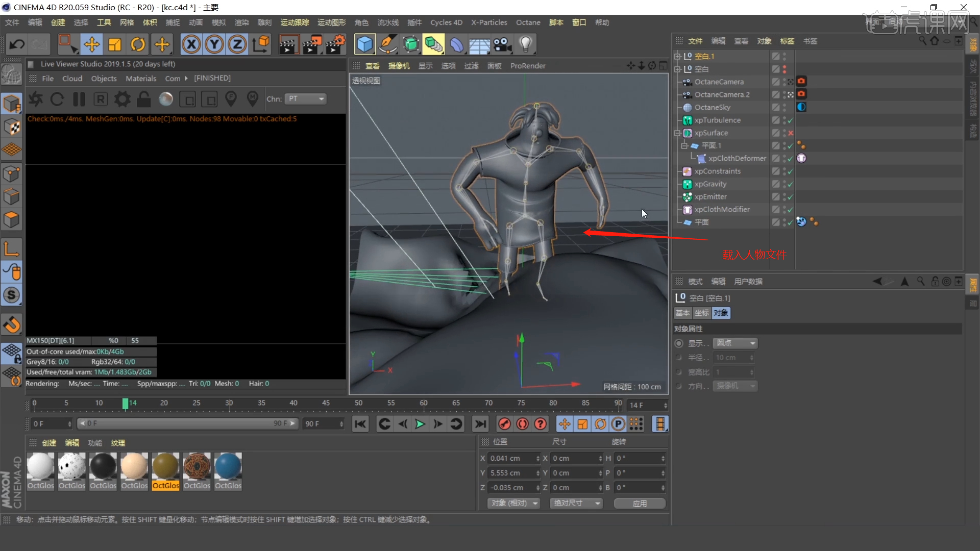Open the Chn PT dropdown in Live Viewer

point(305,99)
